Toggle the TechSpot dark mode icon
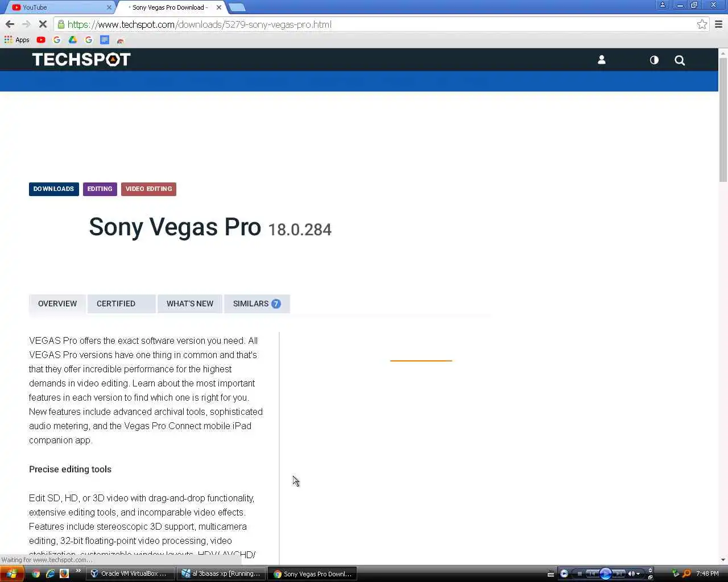This screenshot has height=582, width=728. click(654, 60)
